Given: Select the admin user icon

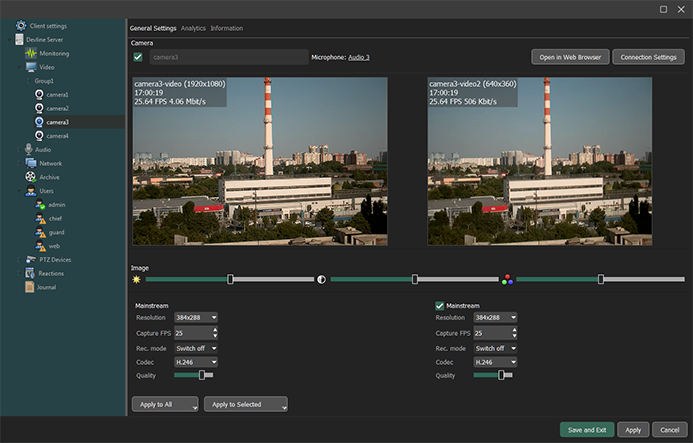Looking at the screenshot, I should [x=40, y=204].
